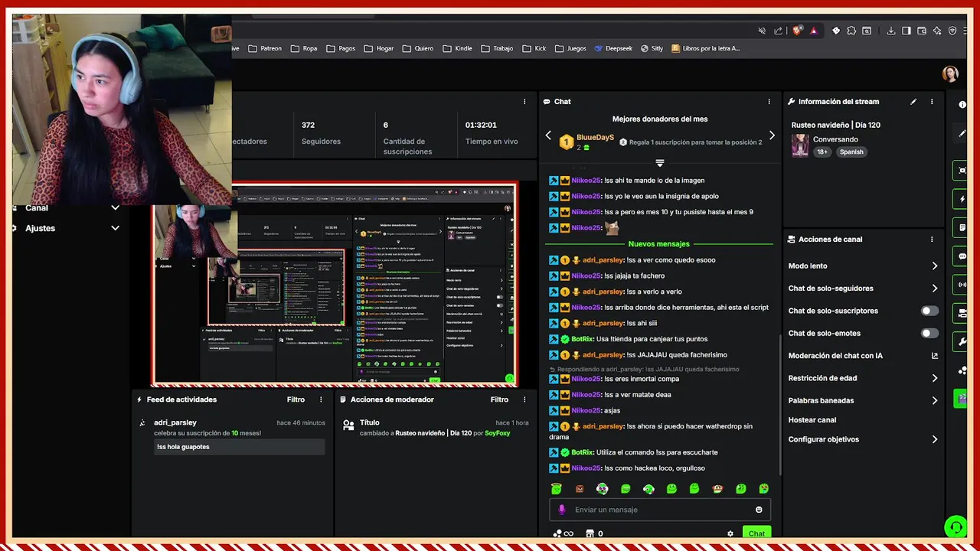Open the green support headset button

[x=955, y=527]
